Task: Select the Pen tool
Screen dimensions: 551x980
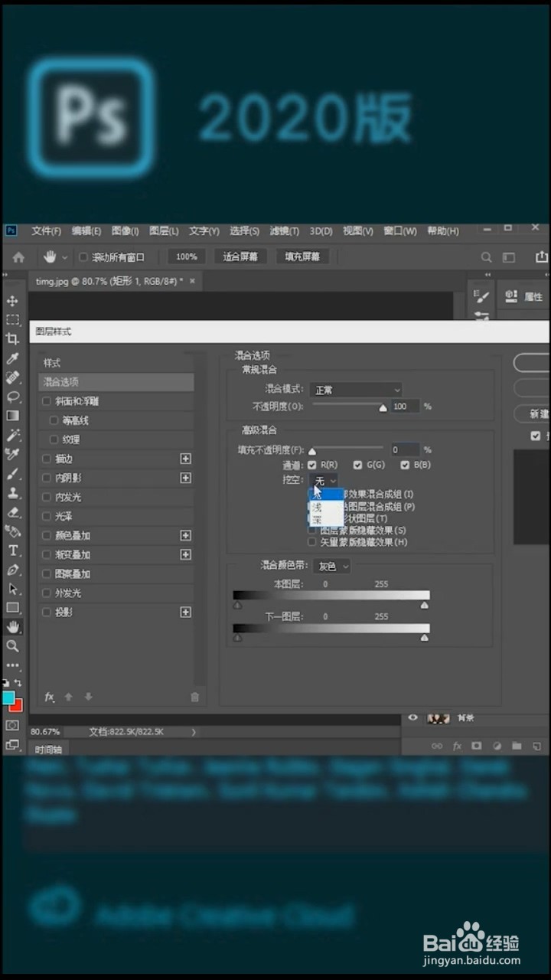Action: [x=12, y=570]
